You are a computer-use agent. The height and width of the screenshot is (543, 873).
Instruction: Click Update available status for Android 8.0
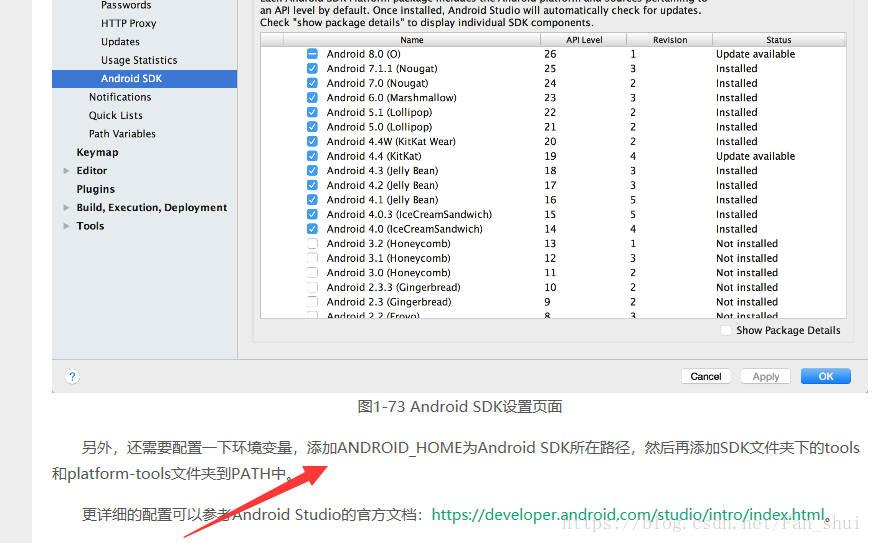click(x=756, y=54)
